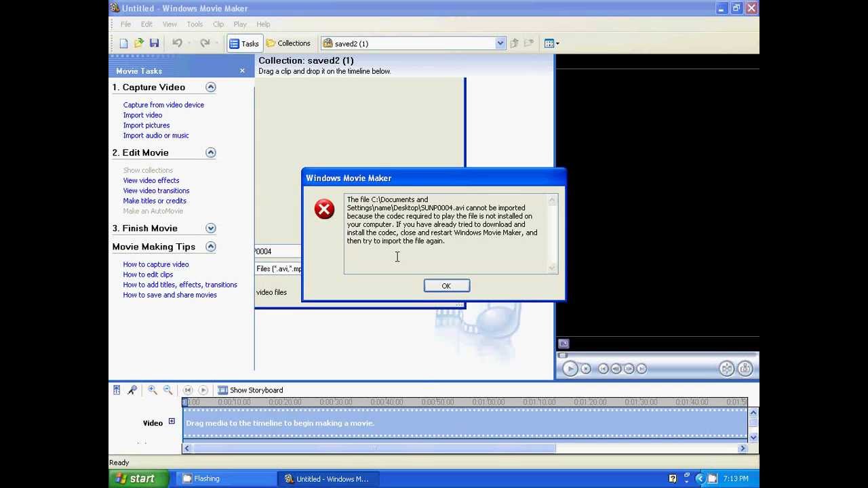Viewport: 868px width, 488px height.
Task: Click the monitor Back button
Action: (603, 369)
